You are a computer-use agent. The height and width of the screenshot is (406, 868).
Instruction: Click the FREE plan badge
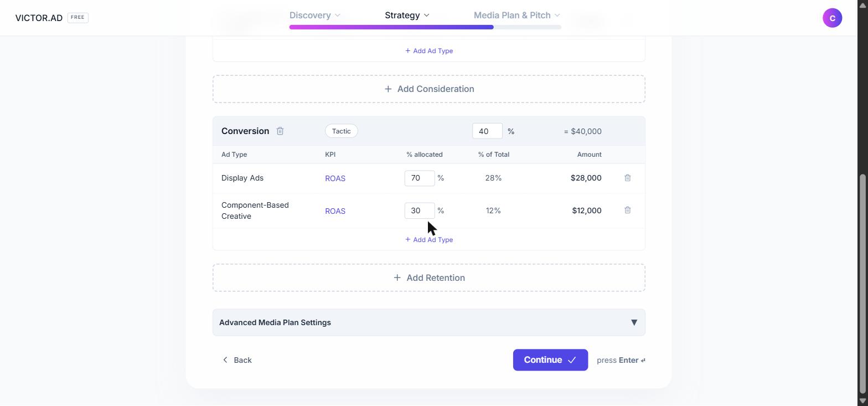[x=77, y=17]
